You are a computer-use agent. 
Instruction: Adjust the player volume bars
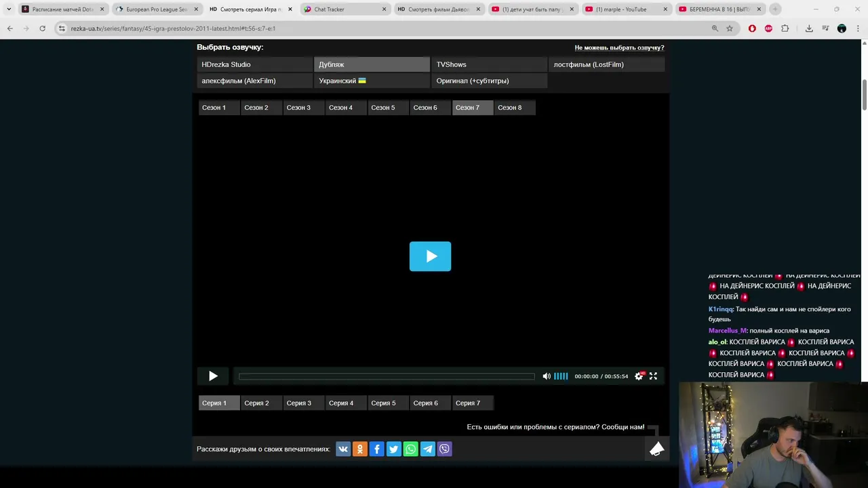pyautogui.click(x=561, y=376)
